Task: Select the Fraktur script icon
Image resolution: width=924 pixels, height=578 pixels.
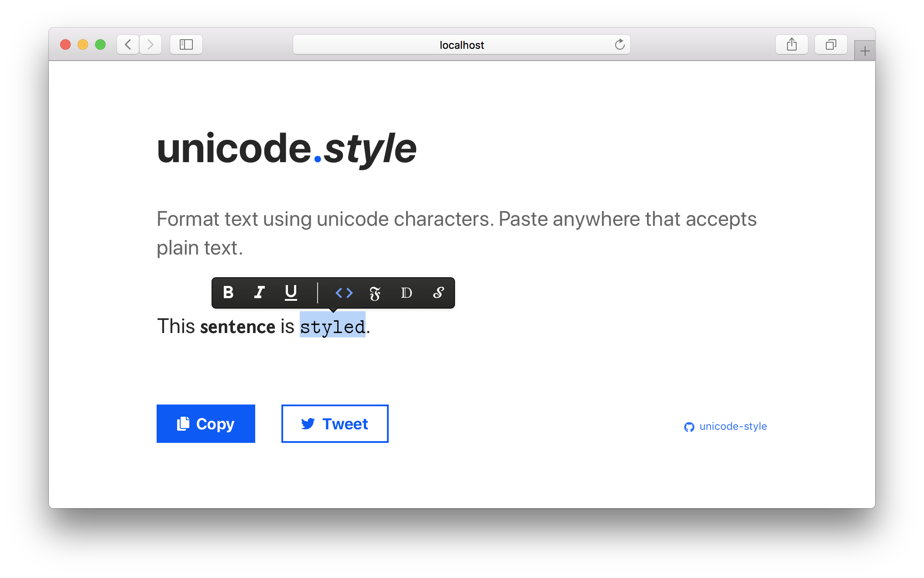Action: 374,293
